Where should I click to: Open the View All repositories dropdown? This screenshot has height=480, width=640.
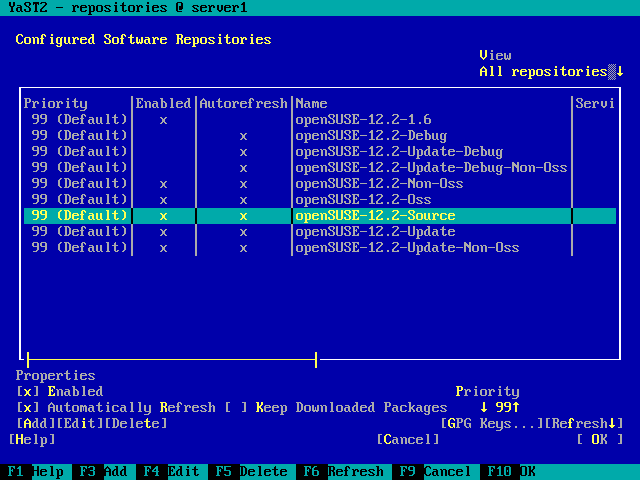(x=551, y=72)
